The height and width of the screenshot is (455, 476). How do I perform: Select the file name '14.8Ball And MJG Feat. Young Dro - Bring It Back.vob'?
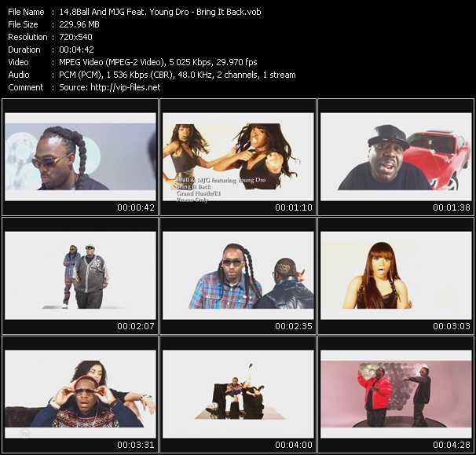click(160, 12)
